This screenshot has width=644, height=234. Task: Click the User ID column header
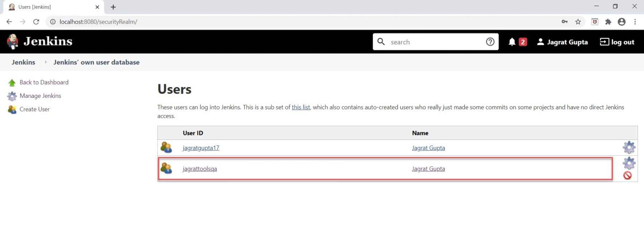(x=193, y=133)
